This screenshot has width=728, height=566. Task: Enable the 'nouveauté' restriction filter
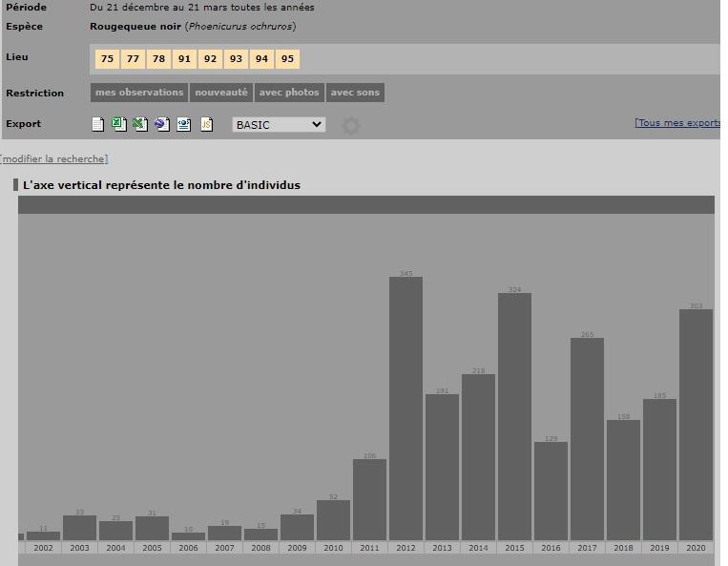[221, 93]
